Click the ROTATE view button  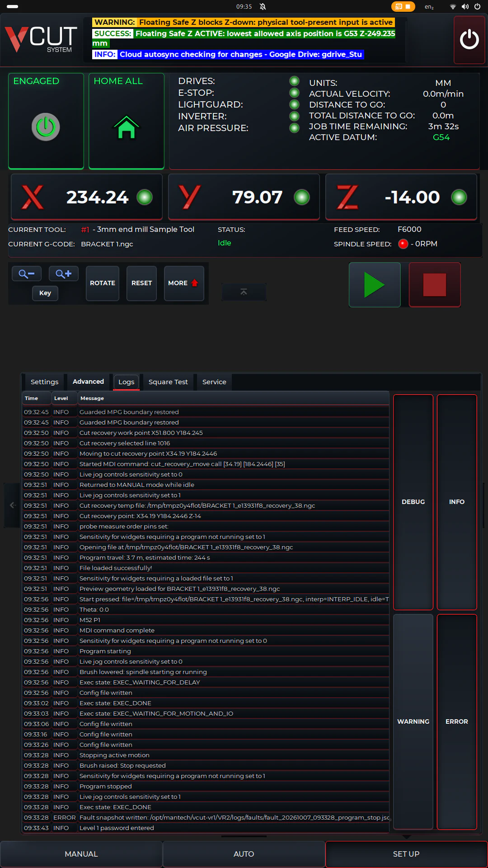click(x=103, y=283)
